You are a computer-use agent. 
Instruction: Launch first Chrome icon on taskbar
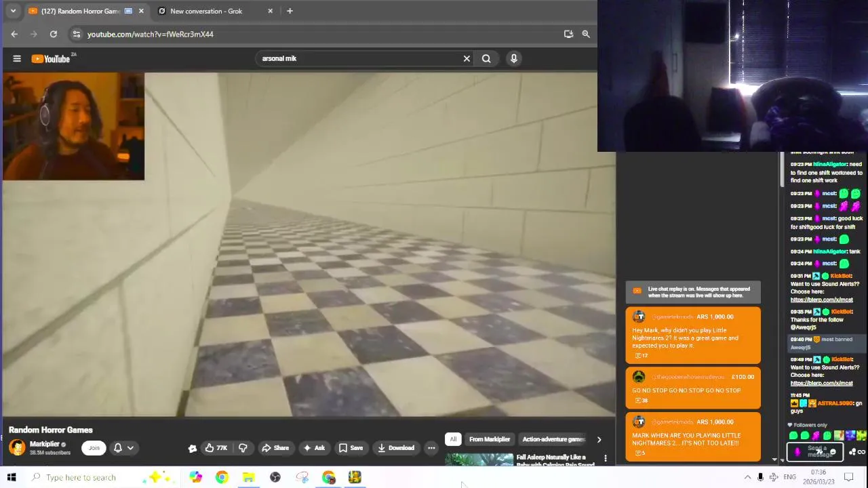pyautogui.click(x=222, y=477)
